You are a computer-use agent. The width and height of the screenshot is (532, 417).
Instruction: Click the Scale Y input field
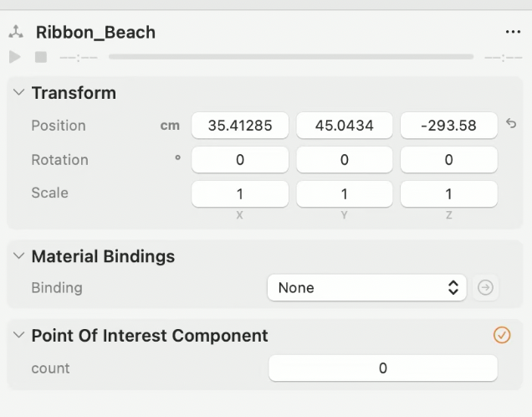[x=344, y=193]
